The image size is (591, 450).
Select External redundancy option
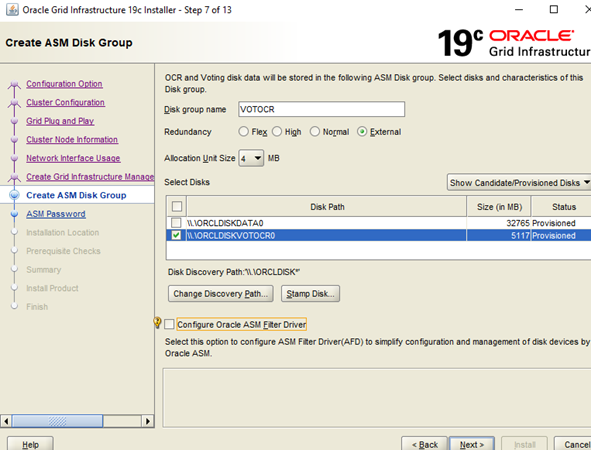pyautogui.click(x=362, y=132)
